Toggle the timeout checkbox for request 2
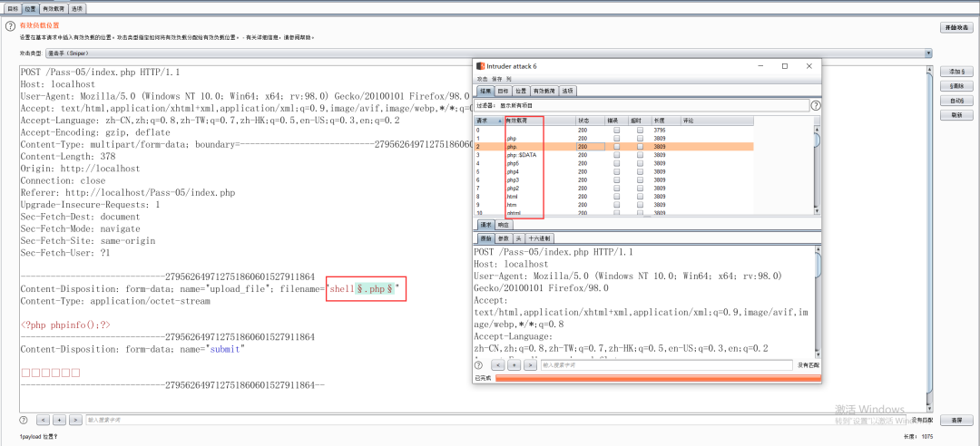This screenshot has width=980, height=446. click(x=641, y=146)
